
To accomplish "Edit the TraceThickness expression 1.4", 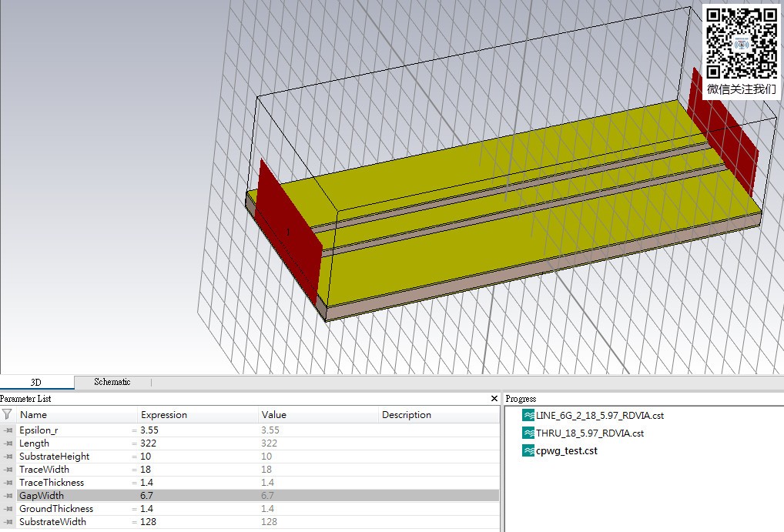I will (146, 483).
